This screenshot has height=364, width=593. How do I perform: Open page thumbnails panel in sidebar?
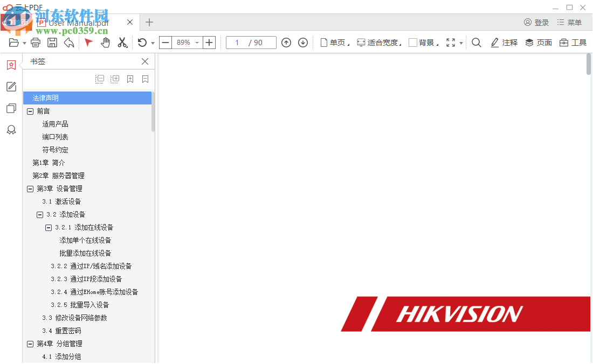[x=11, y=108]
